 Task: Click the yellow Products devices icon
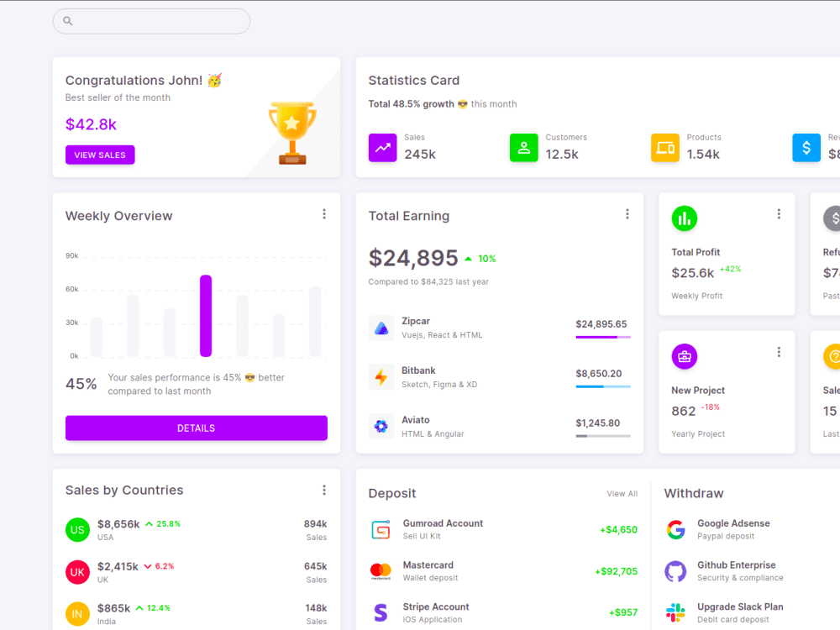click(x=664, y=147)
